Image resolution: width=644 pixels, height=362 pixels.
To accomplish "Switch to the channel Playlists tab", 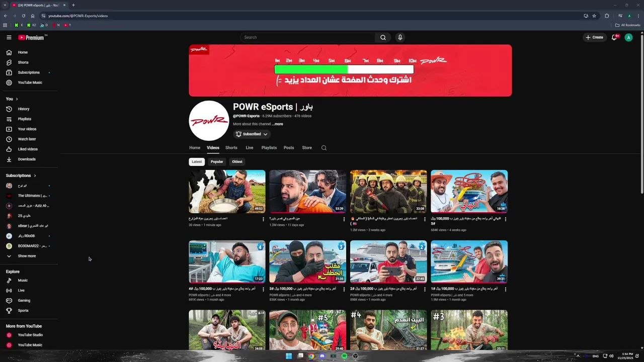I will coord(269,148).
